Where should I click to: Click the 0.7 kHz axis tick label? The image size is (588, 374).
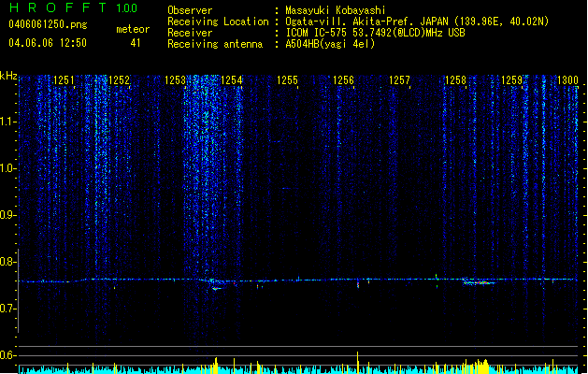[x=8, y=309]
